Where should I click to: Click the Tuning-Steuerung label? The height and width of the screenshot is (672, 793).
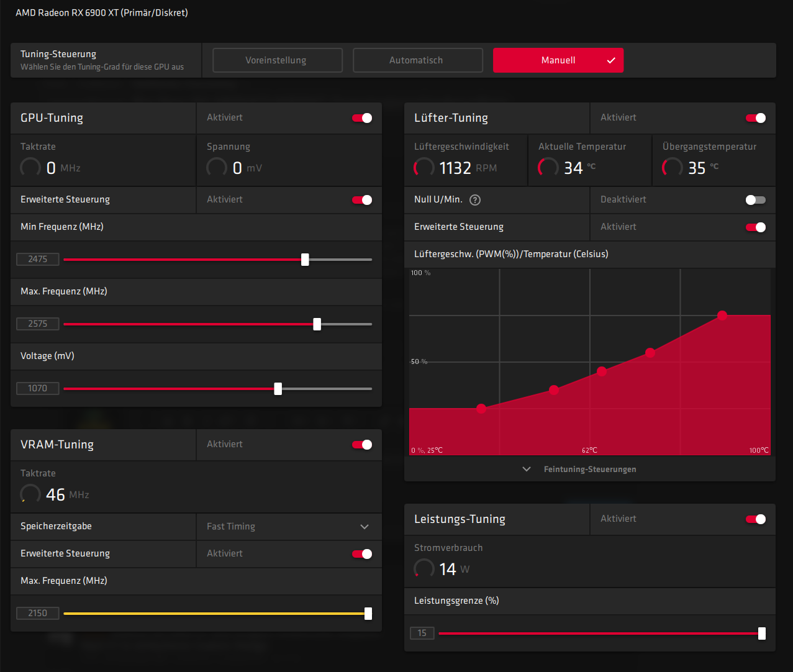[x=58, y=54]
